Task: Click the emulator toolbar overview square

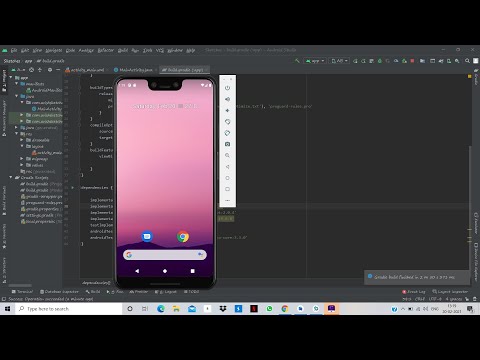Action: tap(227, 189)
